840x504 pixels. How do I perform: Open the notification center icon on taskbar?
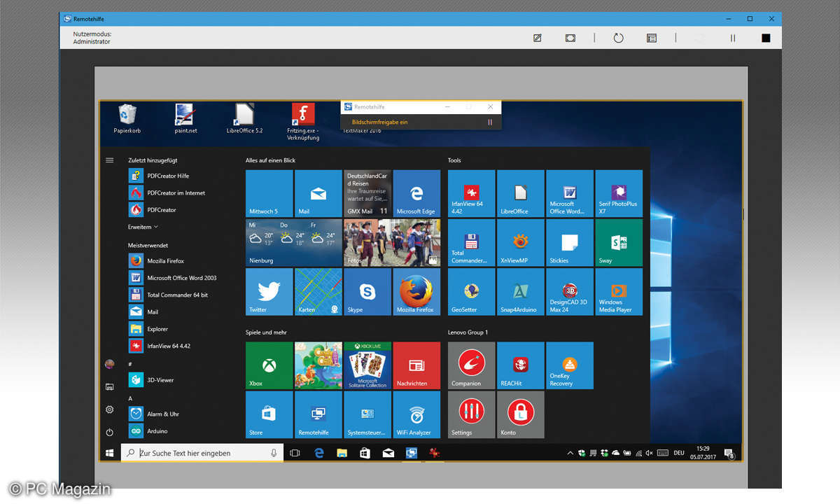pos(729,453)
